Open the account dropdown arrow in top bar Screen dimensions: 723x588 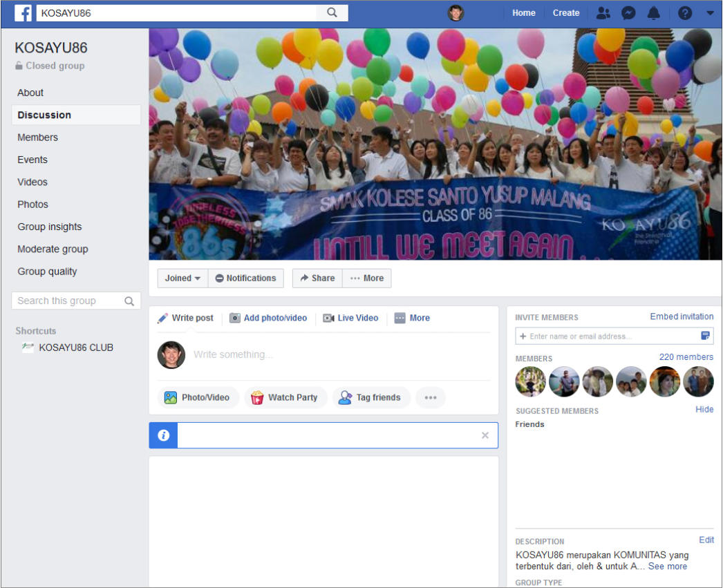point(710,13)
